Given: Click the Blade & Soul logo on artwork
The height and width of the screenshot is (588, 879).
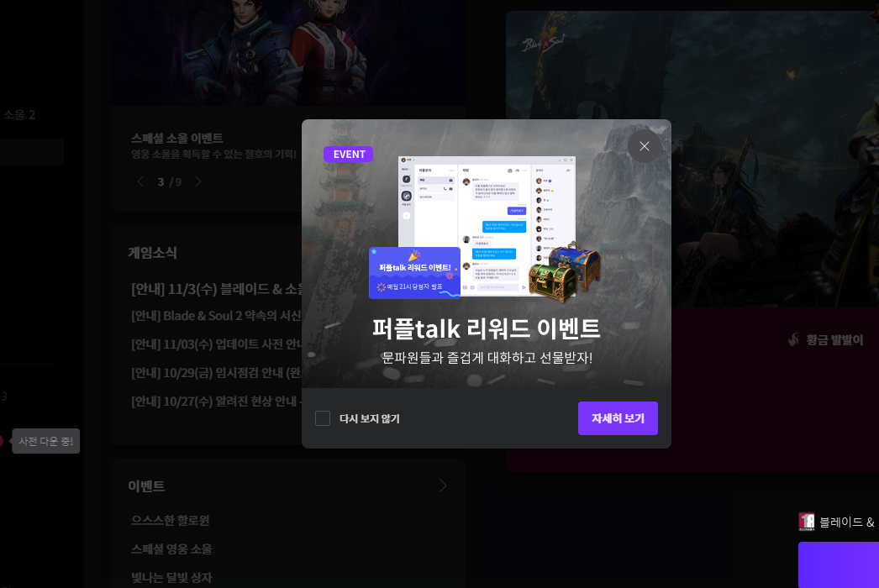Looking at the screenshot, I should pyautogui.click(x=544, y=44).
